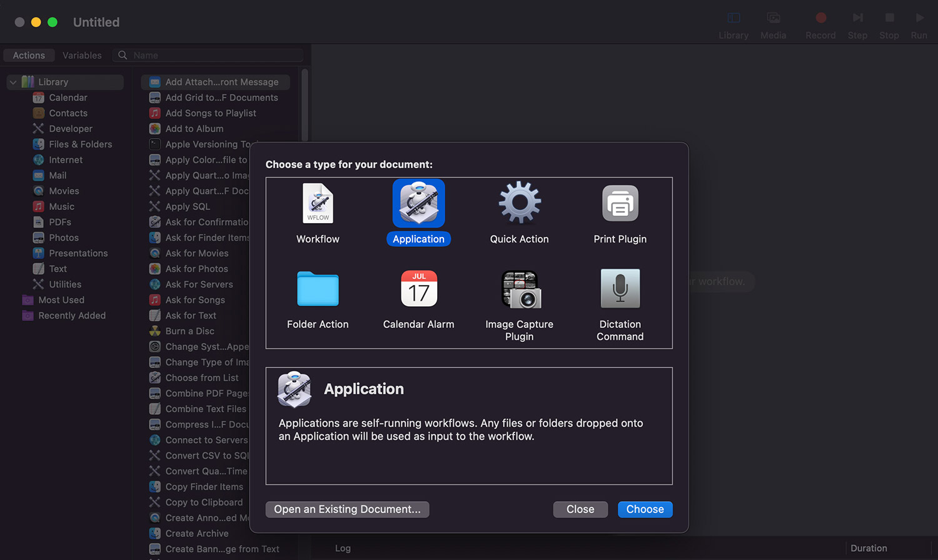The width and height of the screenshot is (938, 560).
Task: Click the Step toolbar icon
Action: (x=858, y=17)
